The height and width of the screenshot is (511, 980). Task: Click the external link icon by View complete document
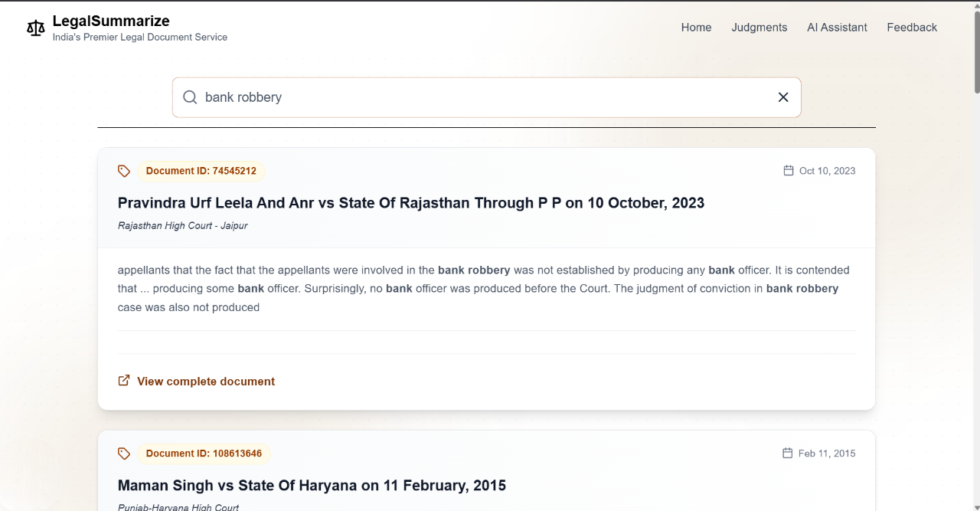(124, 381)
